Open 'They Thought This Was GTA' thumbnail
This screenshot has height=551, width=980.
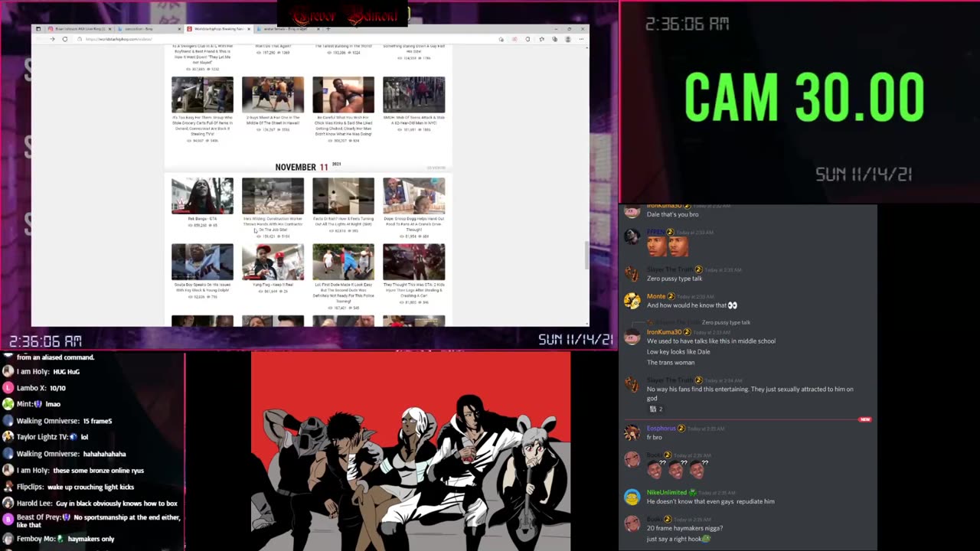point(413,262)
